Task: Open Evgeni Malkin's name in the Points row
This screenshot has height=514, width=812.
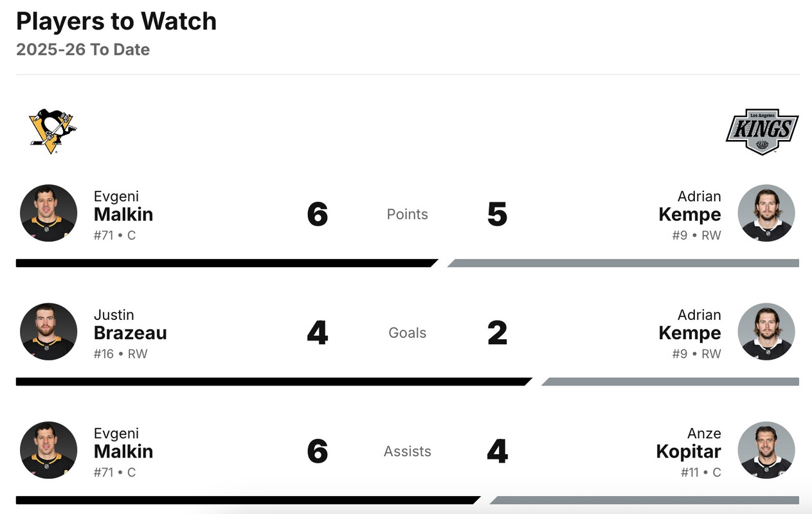Action: pyautogui.click(x=123, y=214)
